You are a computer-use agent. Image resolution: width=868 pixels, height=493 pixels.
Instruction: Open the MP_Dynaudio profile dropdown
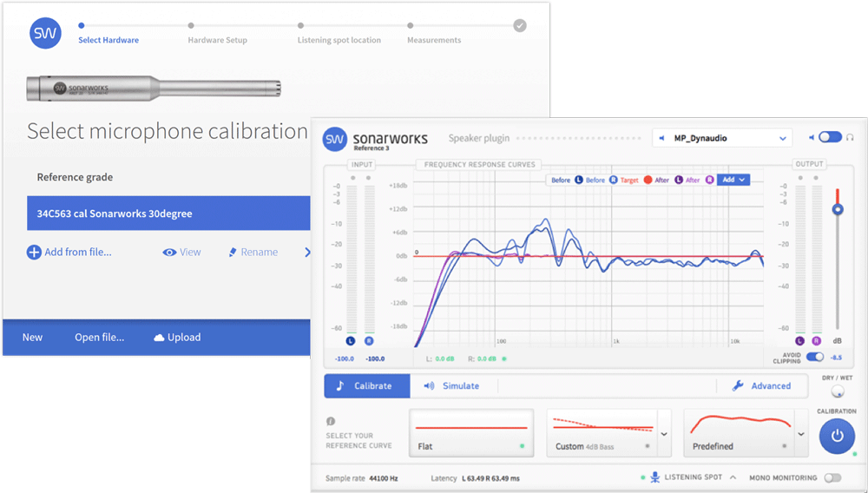click(x=722, y=138)
